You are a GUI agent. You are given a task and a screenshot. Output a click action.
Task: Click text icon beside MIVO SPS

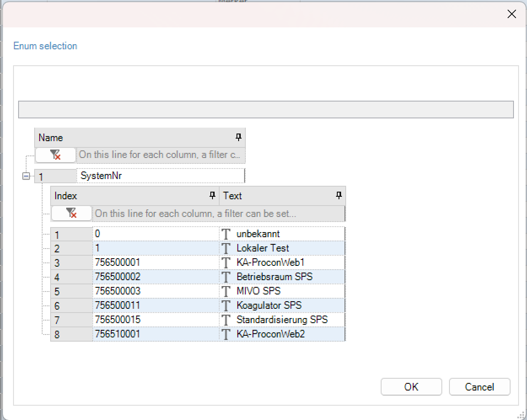pos(226,291)
